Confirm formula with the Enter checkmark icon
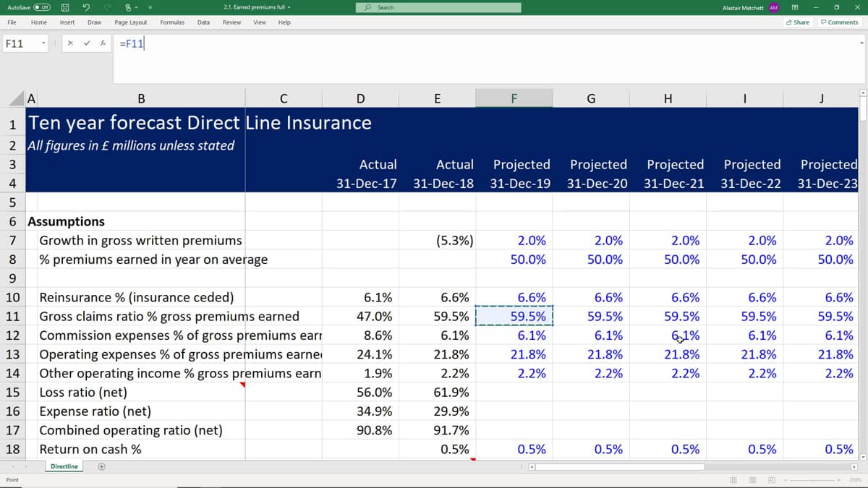The width and height of the screenshot is (868, 488). pyautogui.click(x=87, y=43)
